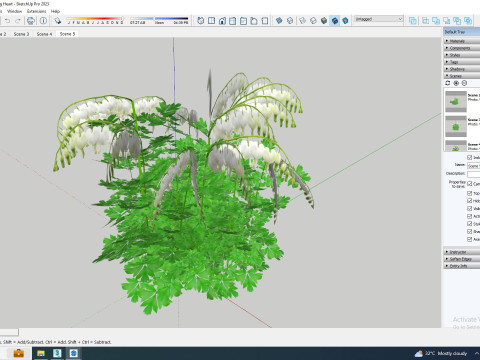Expand the Shadows tray panel

point(462,69)
